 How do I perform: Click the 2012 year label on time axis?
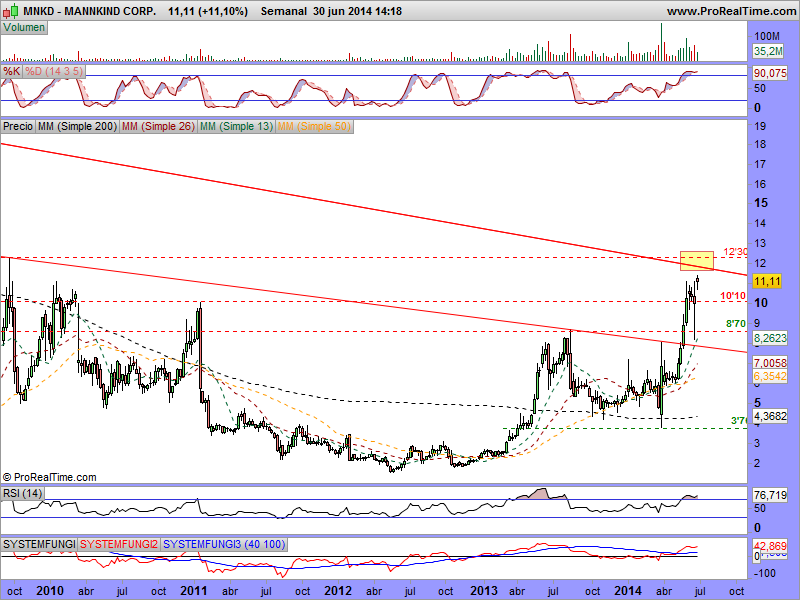[x=338, y=591]
